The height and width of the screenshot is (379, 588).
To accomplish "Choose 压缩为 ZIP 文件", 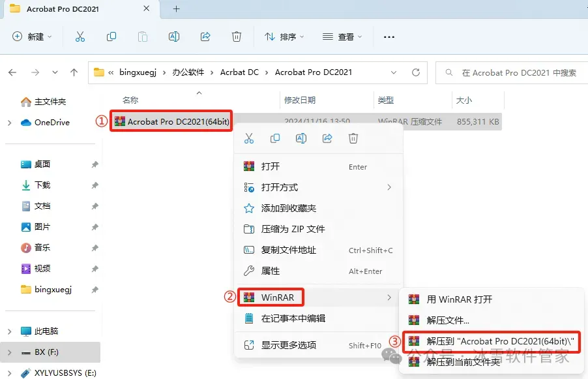I will coord(318,229).
